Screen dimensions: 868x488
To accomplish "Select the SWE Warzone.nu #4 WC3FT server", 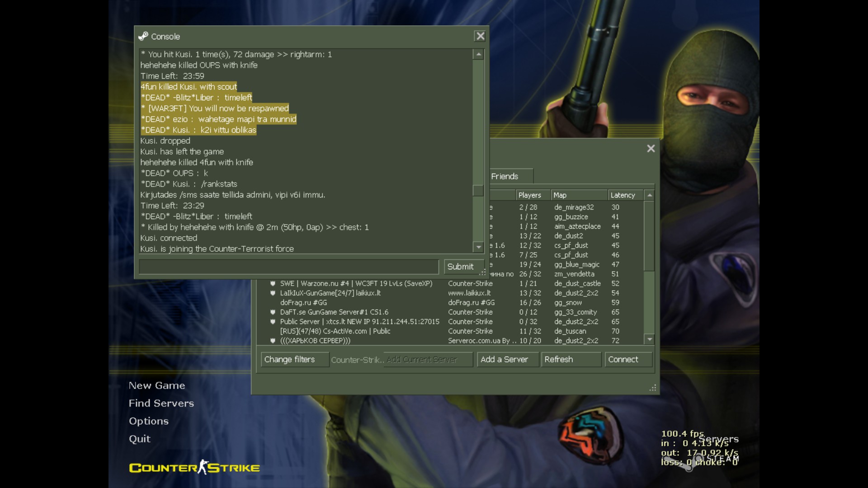I will pos(449,284).
